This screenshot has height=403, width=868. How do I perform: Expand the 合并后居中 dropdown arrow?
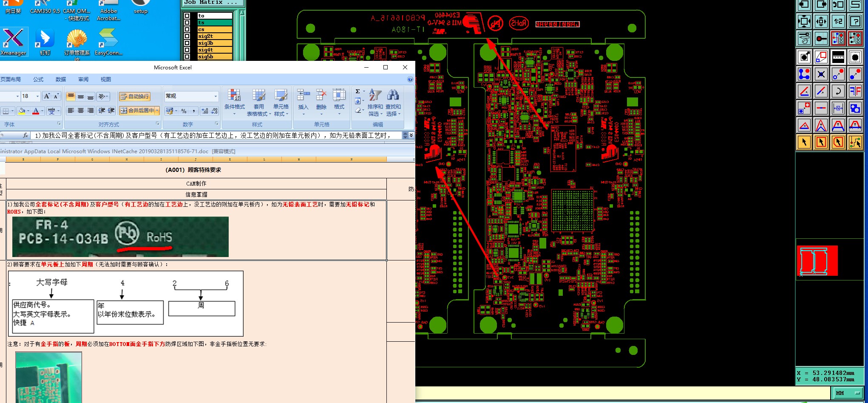point(157,111)
